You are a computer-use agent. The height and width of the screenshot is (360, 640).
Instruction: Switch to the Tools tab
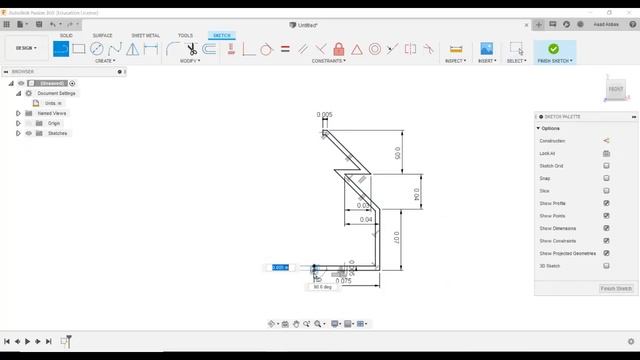185,36
